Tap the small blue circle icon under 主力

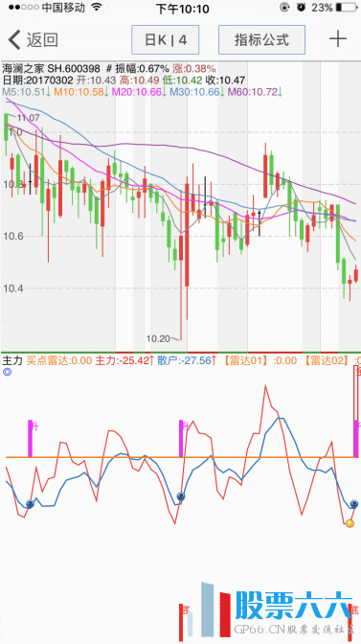6,372
